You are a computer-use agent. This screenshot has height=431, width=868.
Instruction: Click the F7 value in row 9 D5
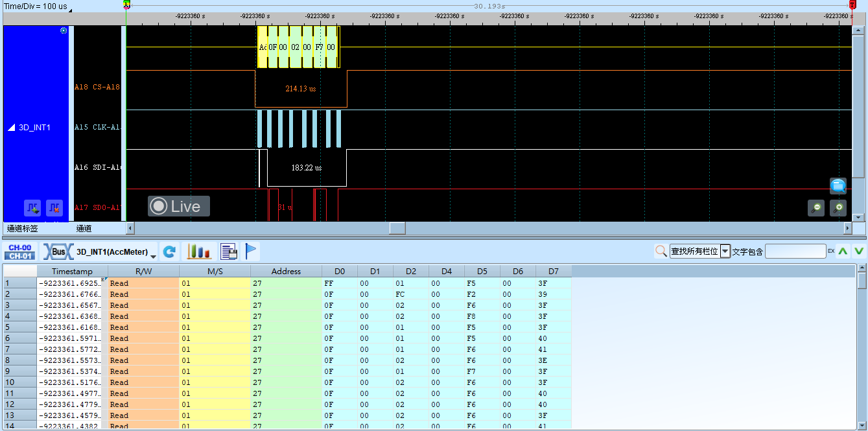tap(482, 371)
